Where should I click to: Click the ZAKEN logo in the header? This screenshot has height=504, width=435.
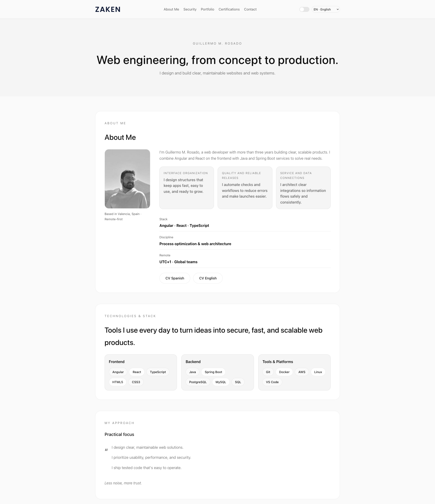click(108, 9)
